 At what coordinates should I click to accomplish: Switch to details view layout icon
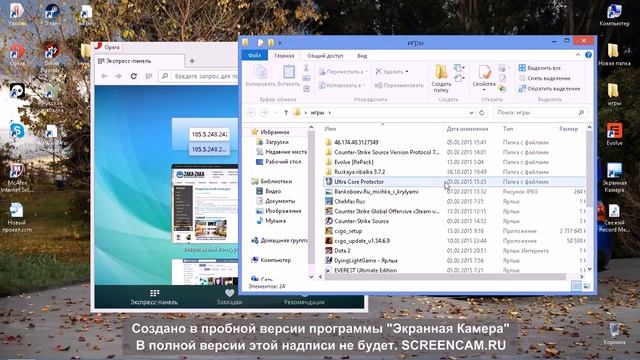(576, 286)
